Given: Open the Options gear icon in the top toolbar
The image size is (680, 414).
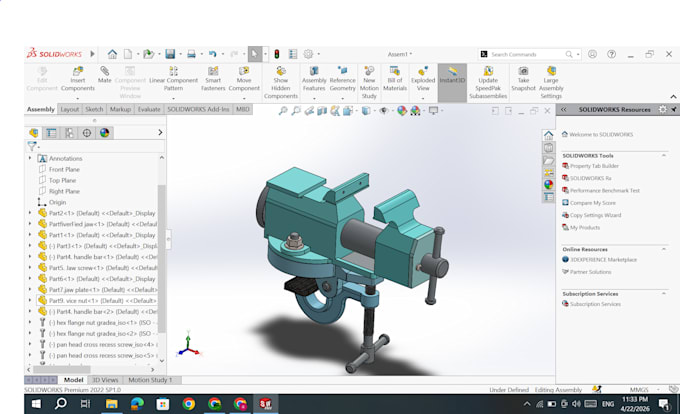Looking at the screenshot, I should pos(308,54).
